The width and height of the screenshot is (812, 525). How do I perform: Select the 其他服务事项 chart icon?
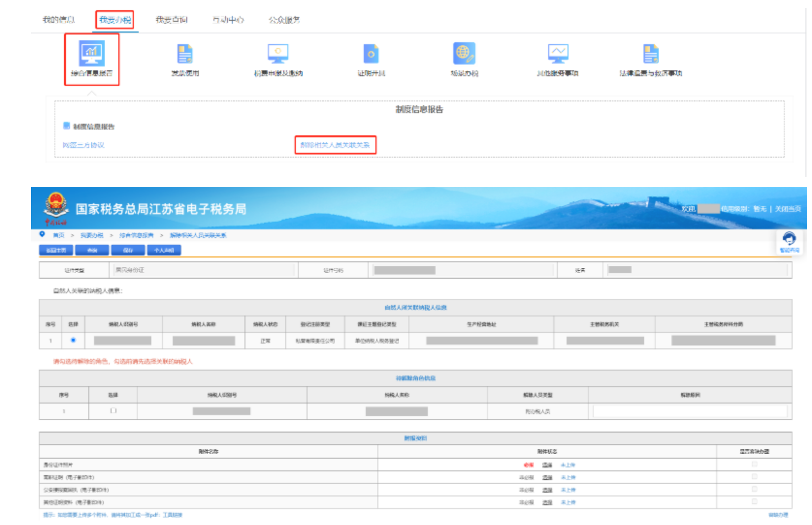(x=557, y=54)
